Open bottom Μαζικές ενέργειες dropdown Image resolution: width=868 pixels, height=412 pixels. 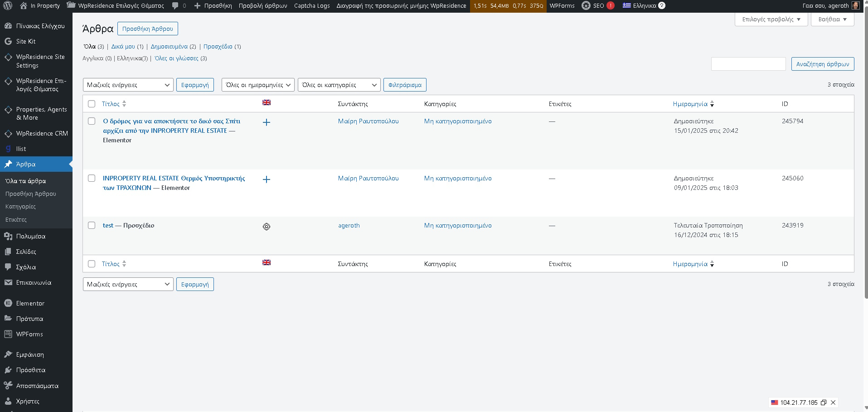click(x=128, y=284)
